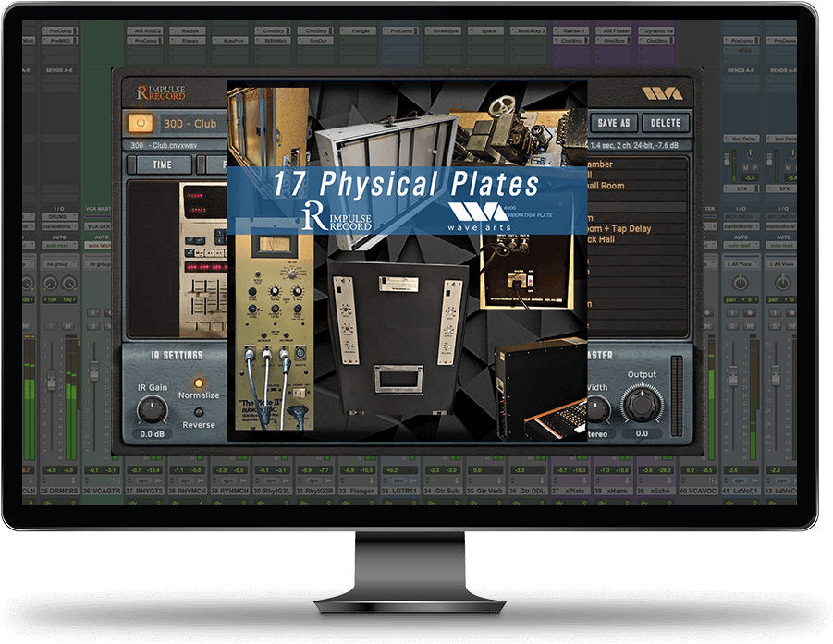Screen dimensions: 833x644
Task: Open 'auto read' selector on LdVcC1 strip
Action: (741, 245)
